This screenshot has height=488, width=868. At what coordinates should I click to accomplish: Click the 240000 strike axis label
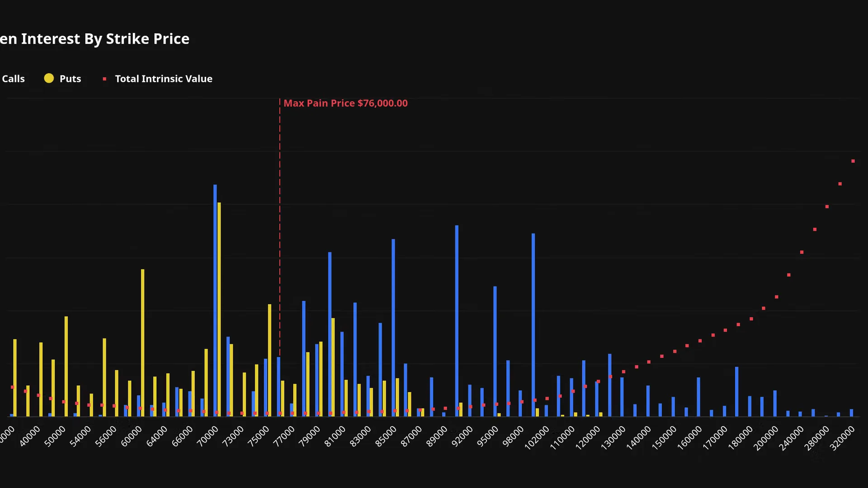coord(792,438)
